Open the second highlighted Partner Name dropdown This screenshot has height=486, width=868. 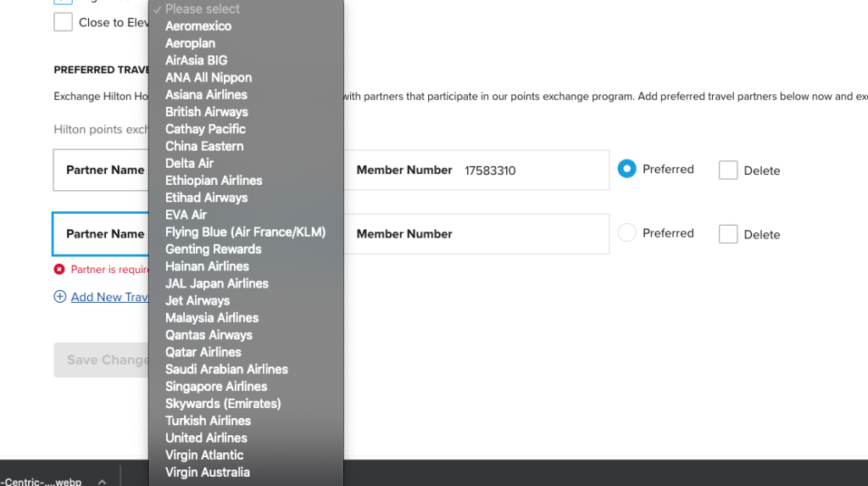102,234
